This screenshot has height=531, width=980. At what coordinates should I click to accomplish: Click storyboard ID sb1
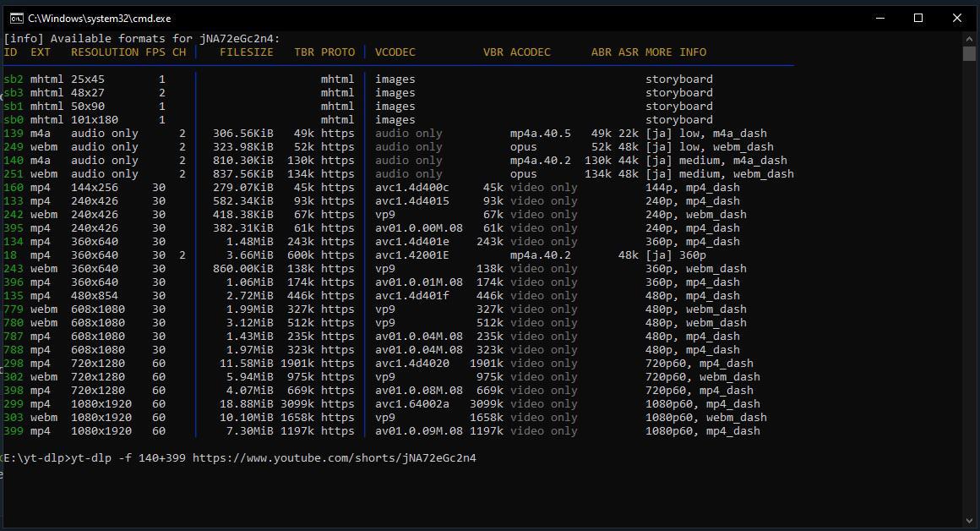coord(14,107)
